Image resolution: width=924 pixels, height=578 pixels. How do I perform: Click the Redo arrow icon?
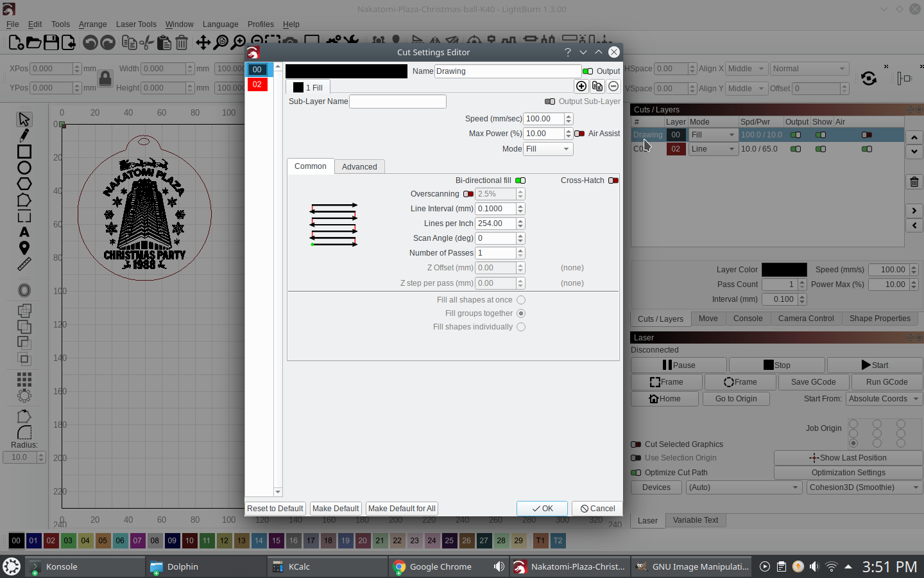[108, 43]
